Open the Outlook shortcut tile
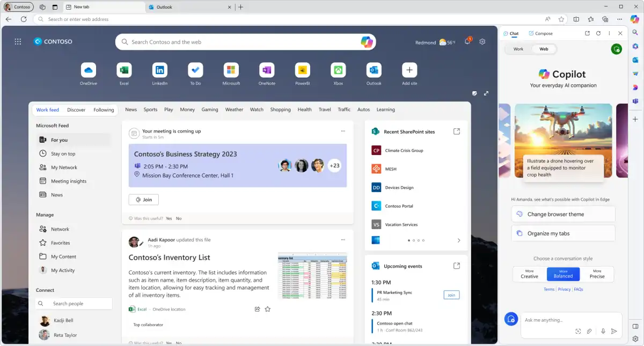The image size is (644, 346). [x=374, y=70]
